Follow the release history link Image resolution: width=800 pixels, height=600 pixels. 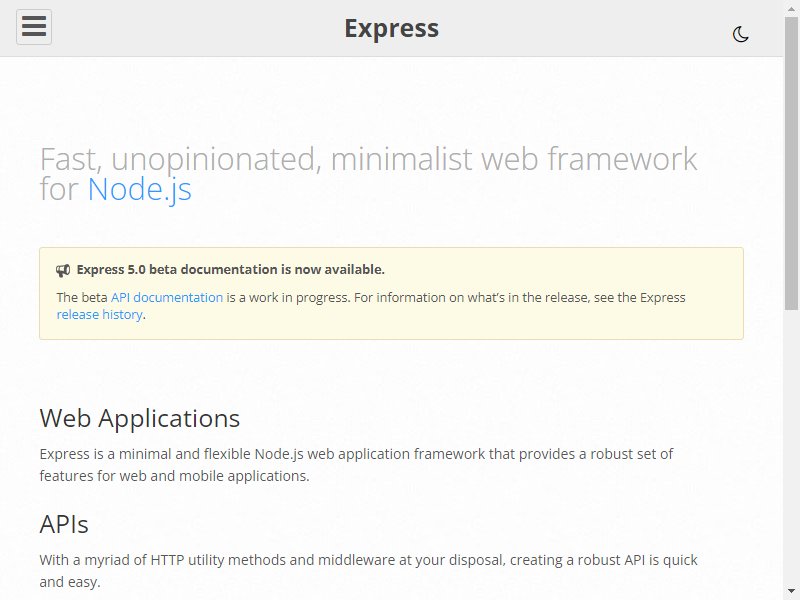(99, 315)
